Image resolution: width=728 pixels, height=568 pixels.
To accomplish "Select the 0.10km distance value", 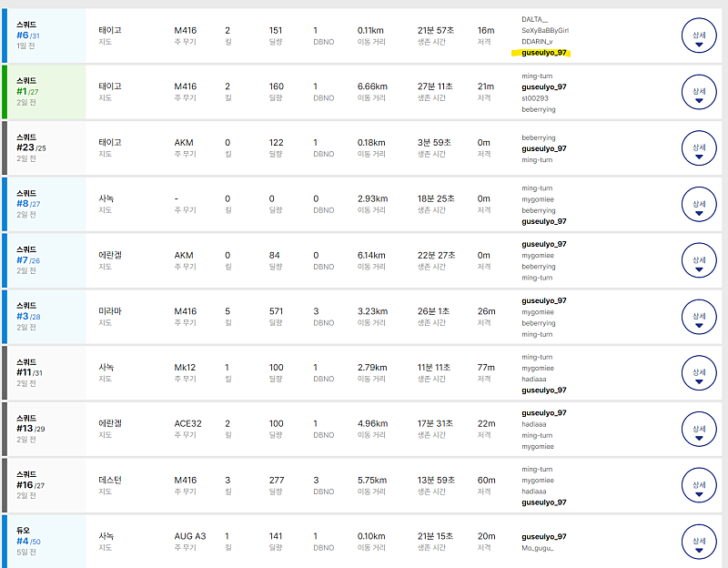I will [372, 536].
